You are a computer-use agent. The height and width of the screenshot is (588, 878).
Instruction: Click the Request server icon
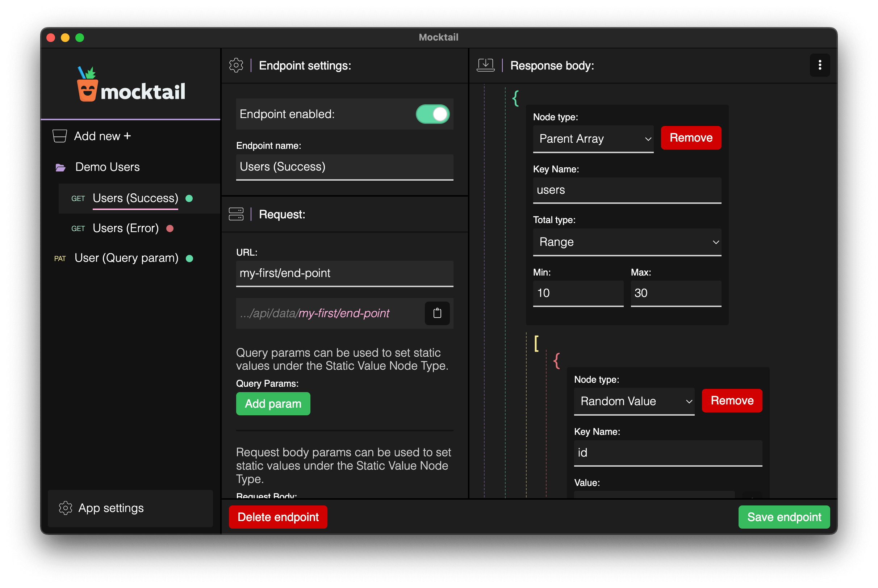(236, 214)
